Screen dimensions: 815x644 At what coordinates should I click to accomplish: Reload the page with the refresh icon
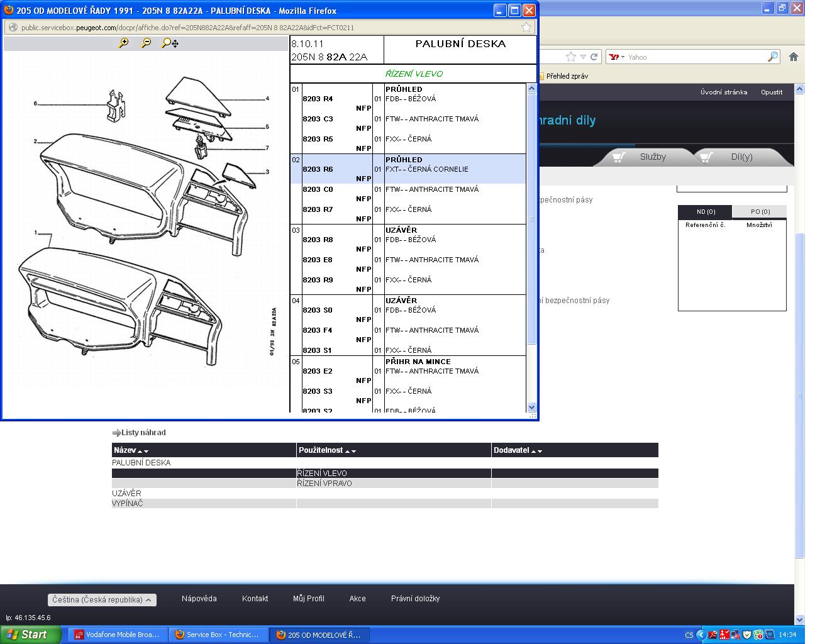593,57
